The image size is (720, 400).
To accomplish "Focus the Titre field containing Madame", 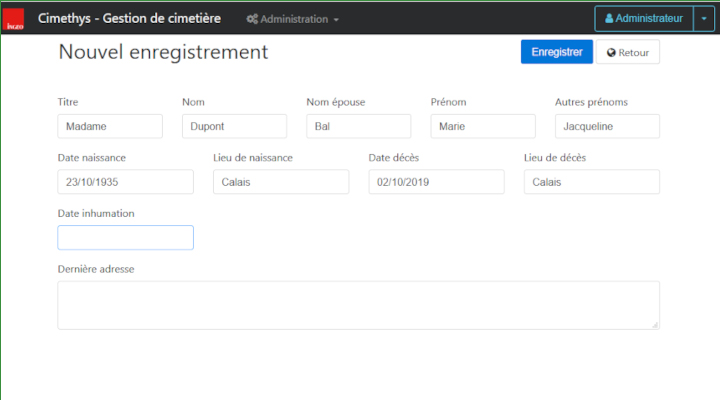I will (110, 126).
